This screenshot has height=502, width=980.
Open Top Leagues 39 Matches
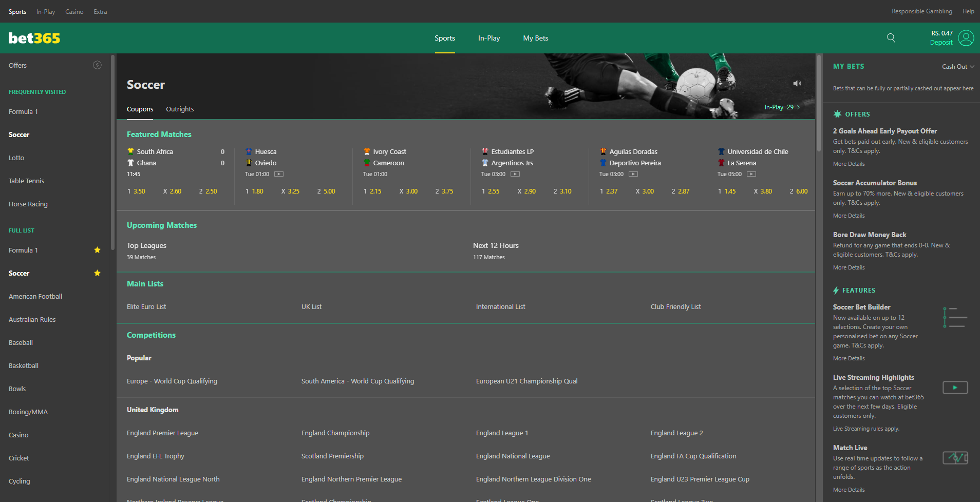coord(146,250)
